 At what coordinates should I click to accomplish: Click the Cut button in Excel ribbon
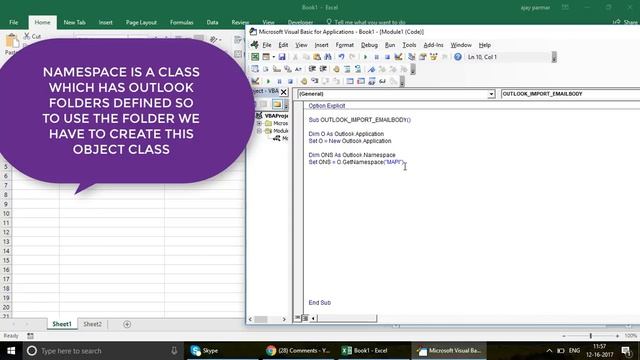coord(33,36)
